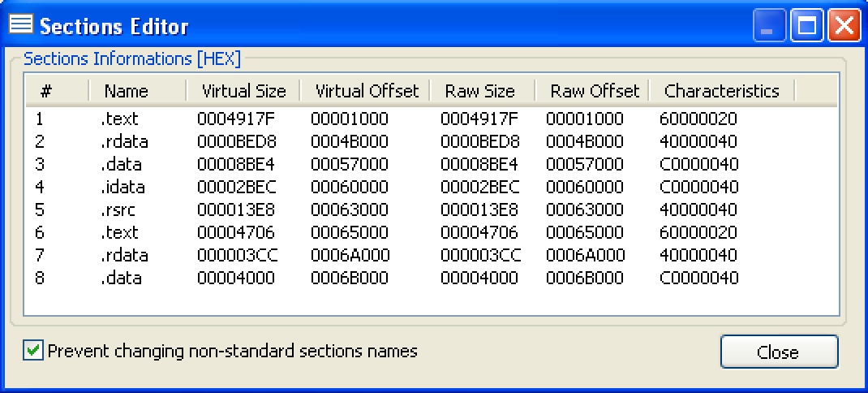Click Characteristics value in row 5
Screen dimensions: 868x393
698,209
